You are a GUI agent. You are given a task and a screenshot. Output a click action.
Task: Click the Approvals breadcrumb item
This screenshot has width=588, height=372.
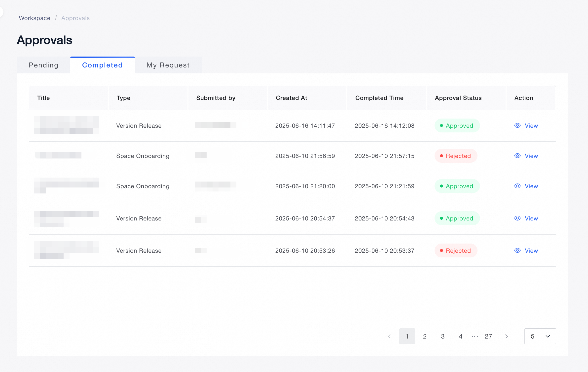pos(75,18)
